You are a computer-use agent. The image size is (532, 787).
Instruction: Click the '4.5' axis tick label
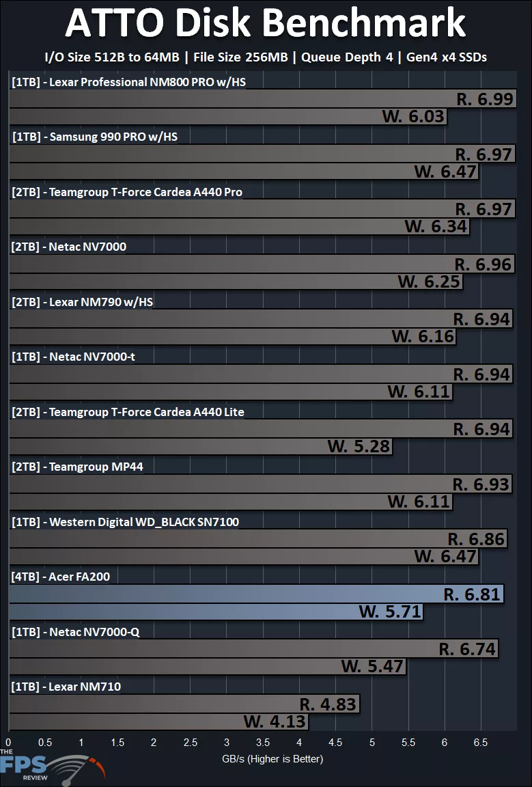point(336,743)
